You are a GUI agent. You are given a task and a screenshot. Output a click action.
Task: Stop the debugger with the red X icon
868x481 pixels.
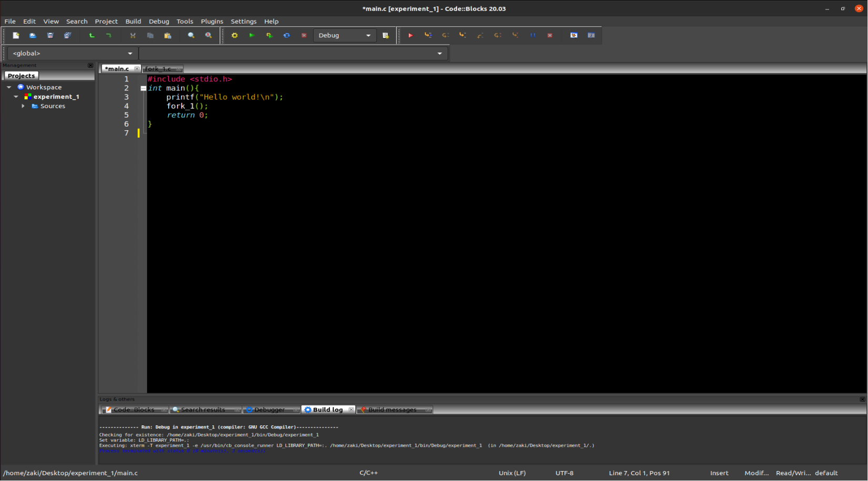pos(550,35)
